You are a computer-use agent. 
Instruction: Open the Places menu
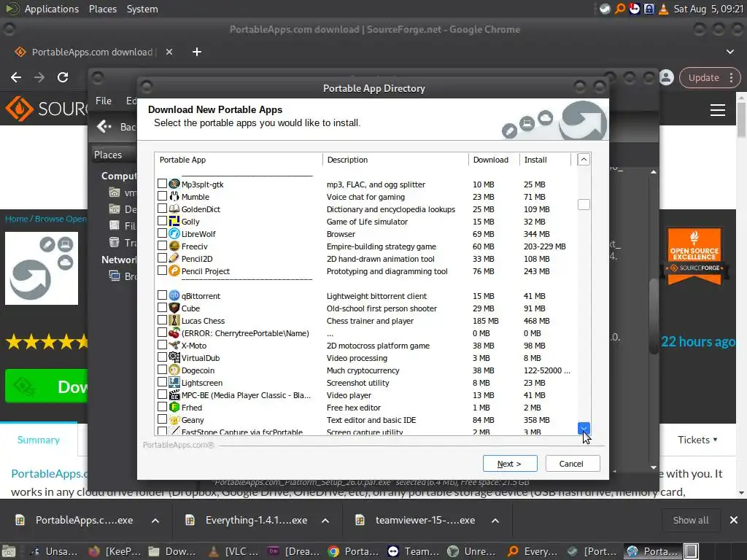pyautogui.click(x=102, y=9)
